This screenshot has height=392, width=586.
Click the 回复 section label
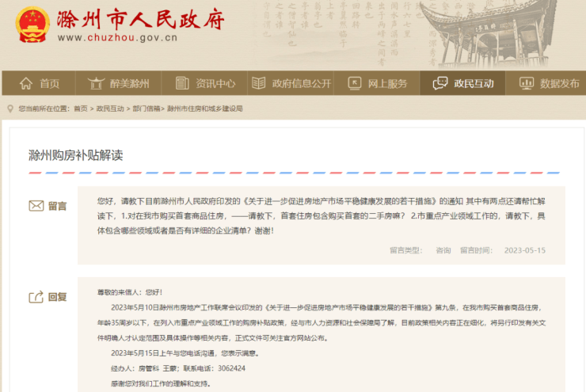coord(57,297)
